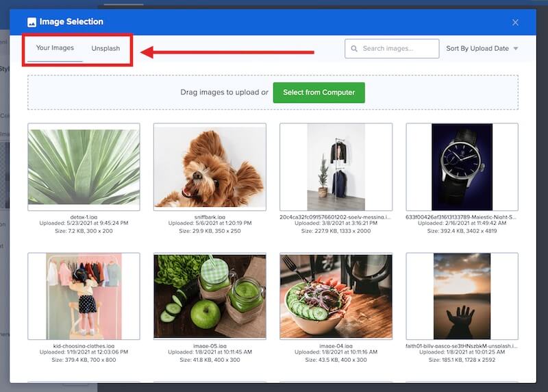
Task: Click the image-05.jpg file name
Action: tap(210, 346)
